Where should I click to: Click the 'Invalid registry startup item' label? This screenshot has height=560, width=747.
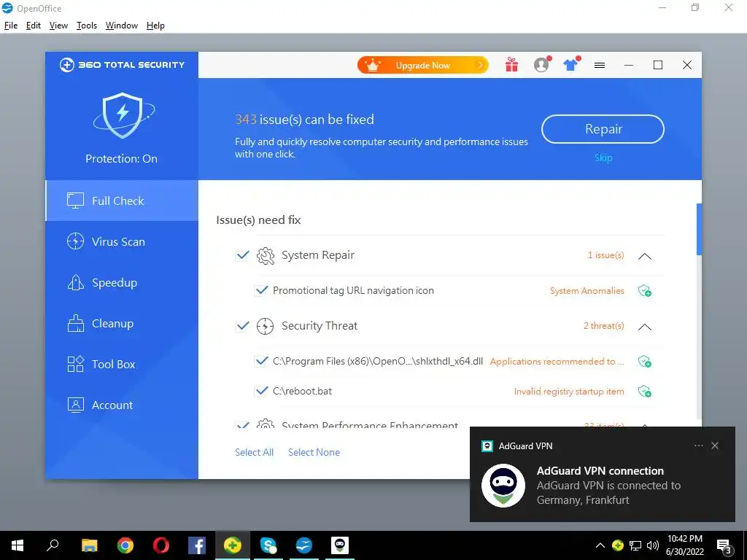pos(569,392)
